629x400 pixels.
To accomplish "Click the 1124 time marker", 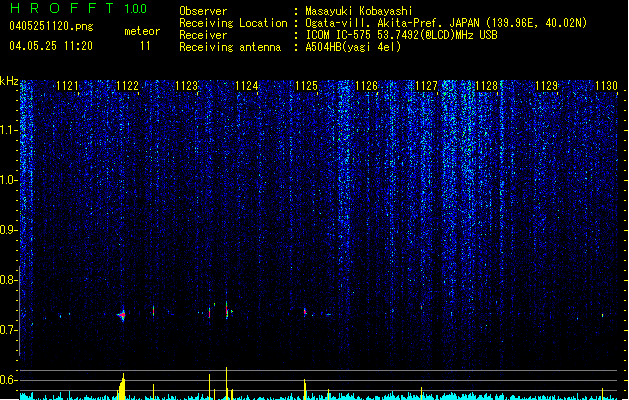I will [x=247, y=86].
